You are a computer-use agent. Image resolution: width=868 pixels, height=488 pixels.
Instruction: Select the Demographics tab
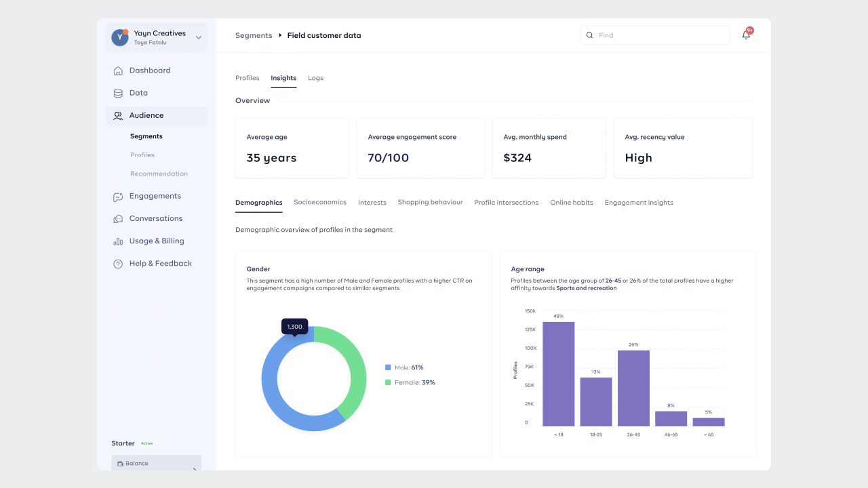pos(259,203)
